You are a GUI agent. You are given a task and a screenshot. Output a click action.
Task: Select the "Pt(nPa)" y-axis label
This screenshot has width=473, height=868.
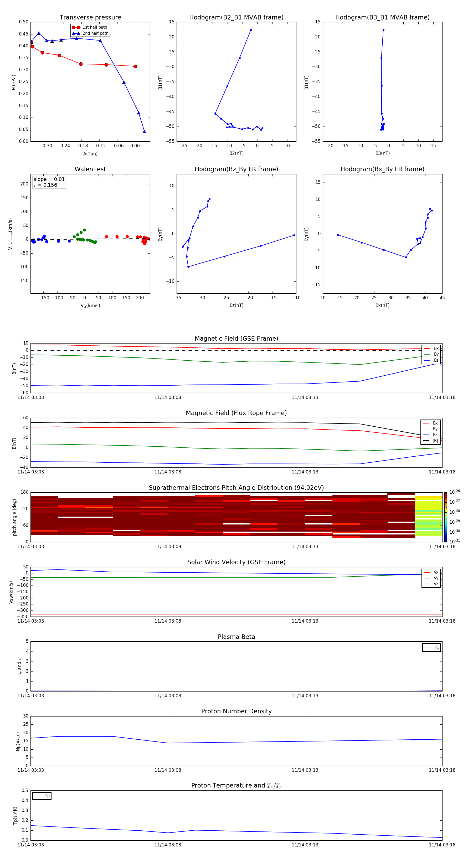click(x=13, y=82)
